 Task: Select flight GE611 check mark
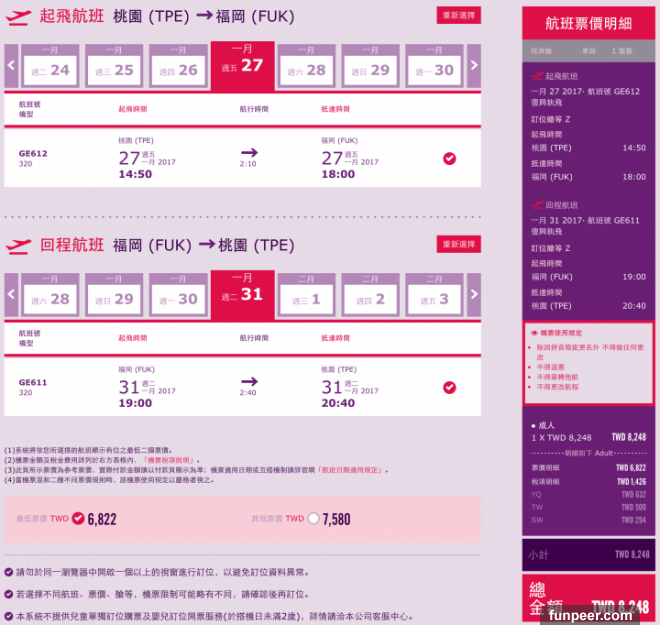click(449, 387)
